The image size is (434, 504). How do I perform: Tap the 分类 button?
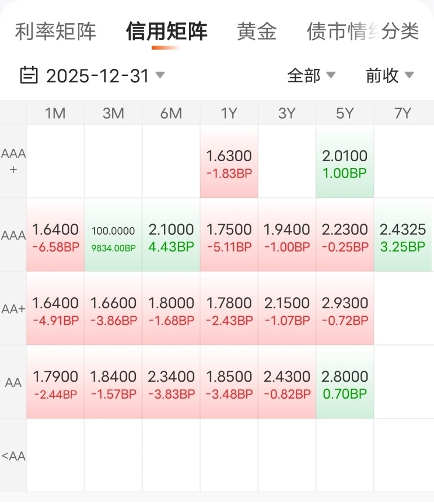point(400,32)
